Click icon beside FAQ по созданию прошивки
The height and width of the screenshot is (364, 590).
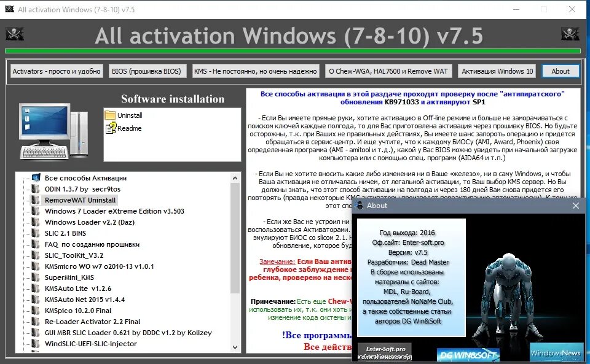[36, 244]
